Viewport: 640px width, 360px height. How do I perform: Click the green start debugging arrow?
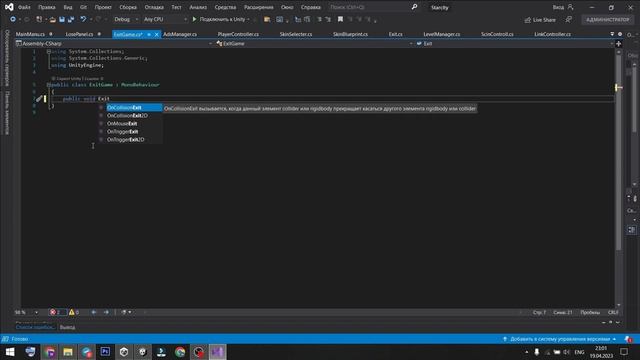point(194,19)
